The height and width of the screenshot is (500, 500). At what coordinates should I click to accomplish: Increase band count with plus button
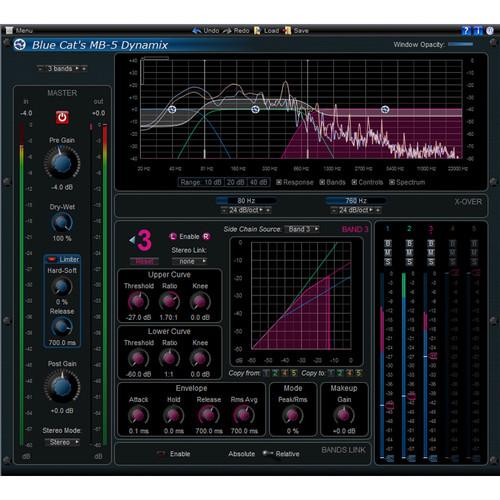click(x=84, y=68)
